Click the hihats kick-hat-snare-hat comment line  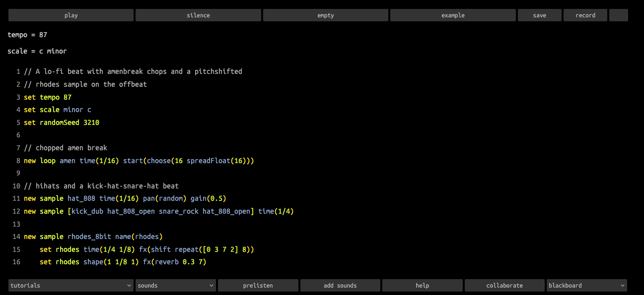101,186
